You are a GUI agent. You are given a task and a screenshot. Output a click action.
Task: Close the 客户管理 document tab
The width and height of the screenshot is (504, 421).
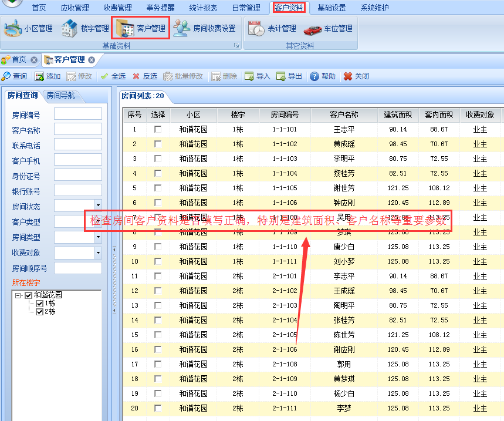pyautogui.click(x=92, y=60)
